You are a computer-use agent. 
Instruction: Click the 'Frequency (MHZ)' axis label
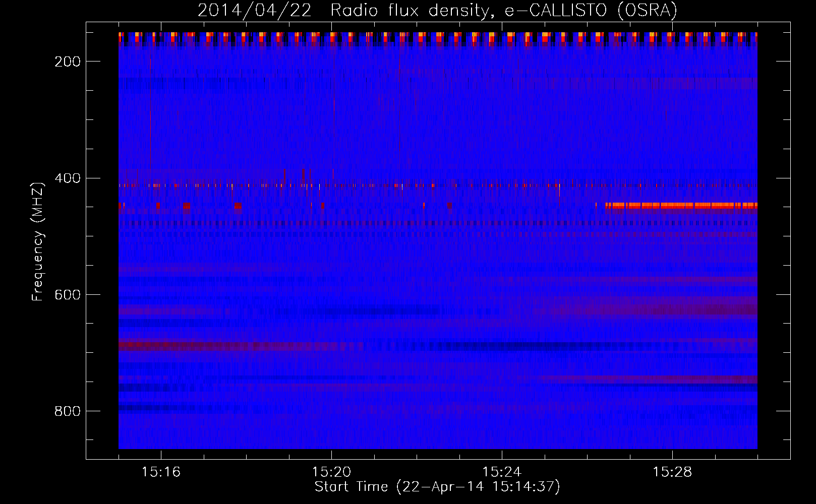38,241
